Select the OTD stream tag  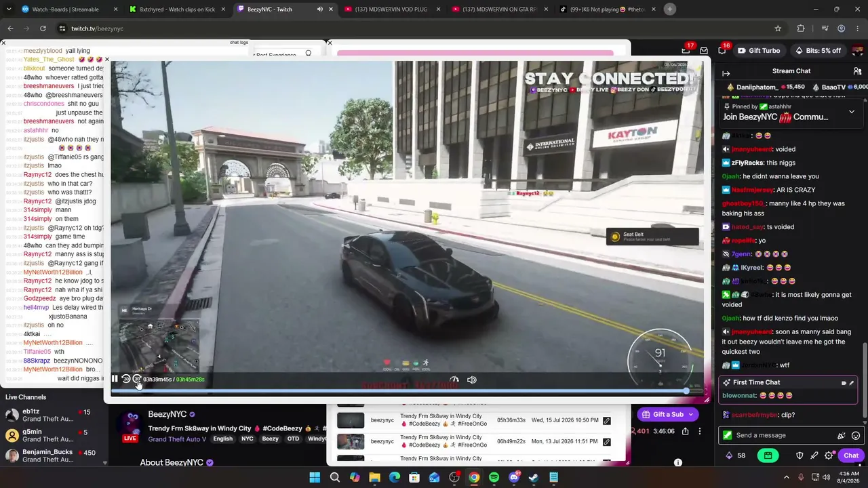pyautogui.click(x=293, y=439)
